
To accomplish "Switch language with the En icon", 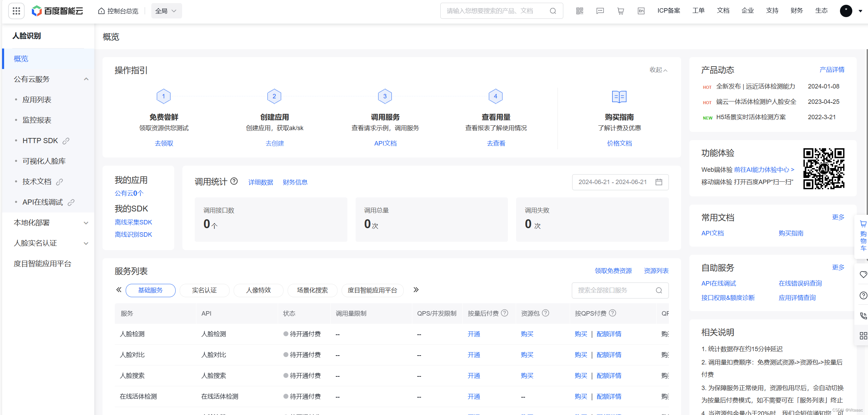I will (641, 11).
